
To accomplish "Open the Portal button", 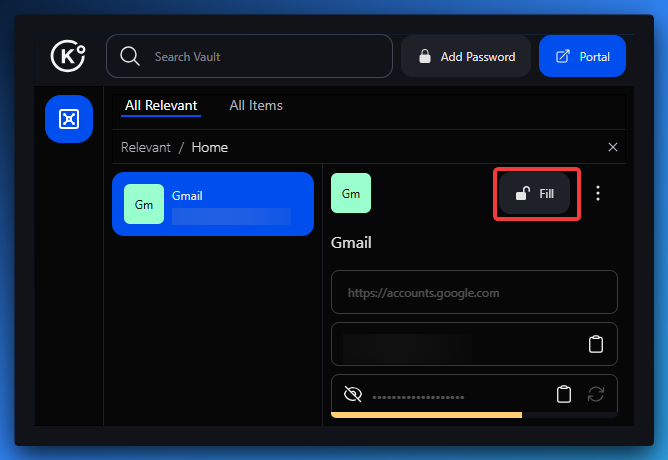I will (x=582, y=57).
